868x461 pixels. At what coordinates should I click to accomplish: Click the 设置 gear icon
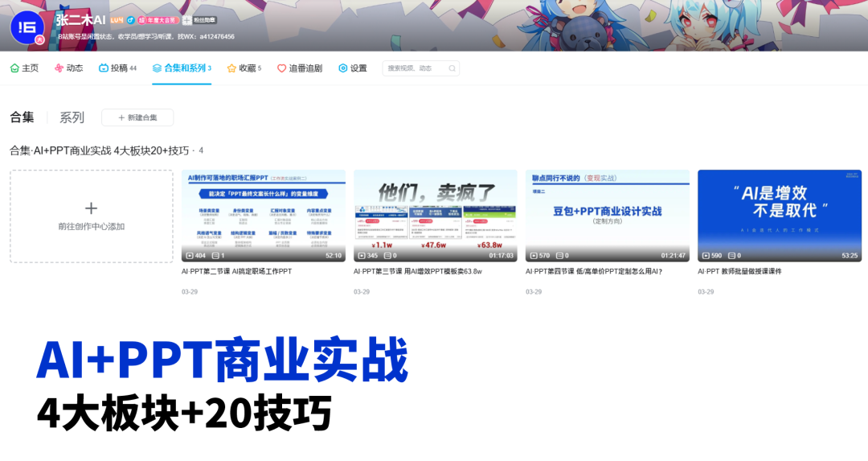(342, 68)
